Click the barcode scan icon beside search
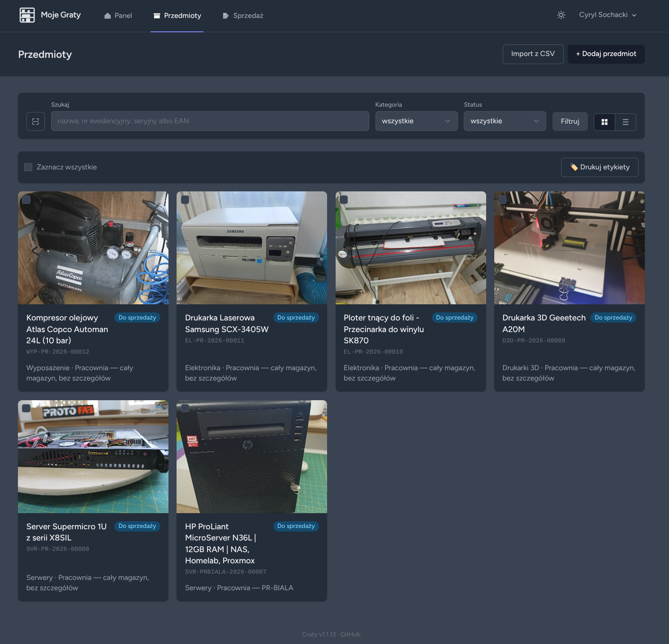 35,121
